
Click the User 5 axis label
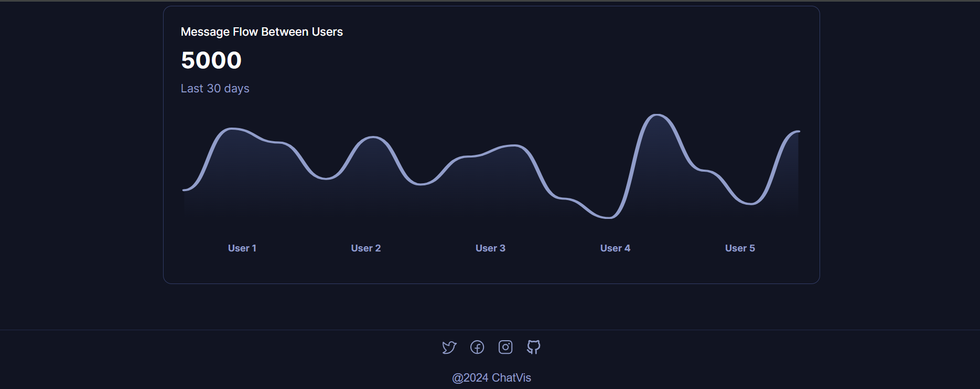[740, 248]
